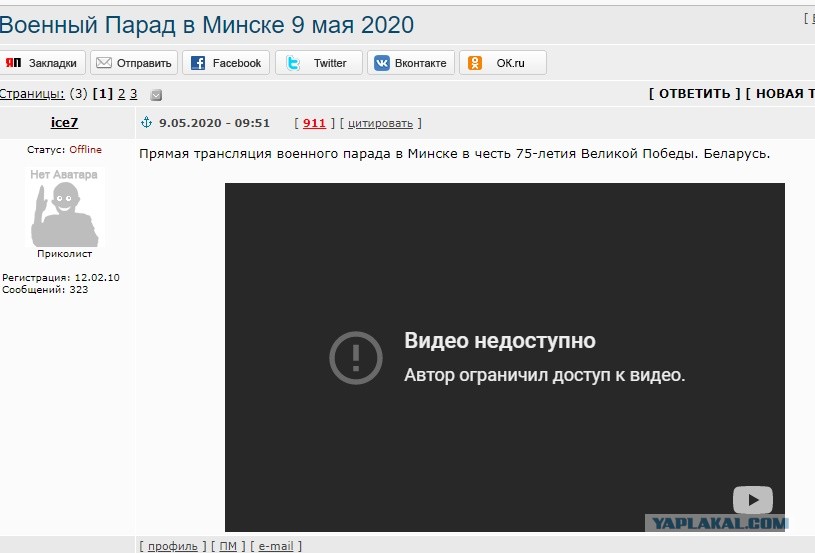Image resolution: width=815 pixels, height=553 pixels.
Task: Click the envelope icon in Отправить
Action: 104,63
